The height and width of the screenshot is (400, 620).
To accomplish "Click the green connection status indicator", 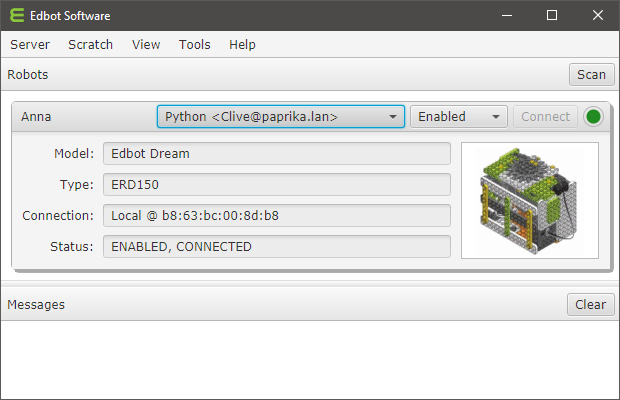I will click(593, 117).
